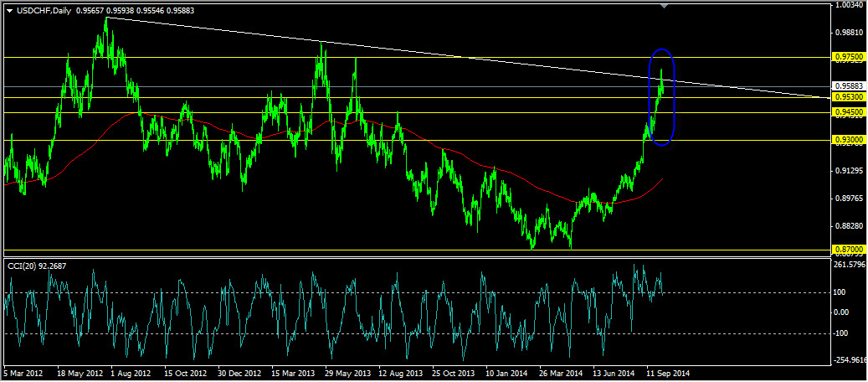Viewport: 868px width, 382px height.
Task: Click the 29 May 2013 date label
Action: pyautogui.click(x=347, y=373)
